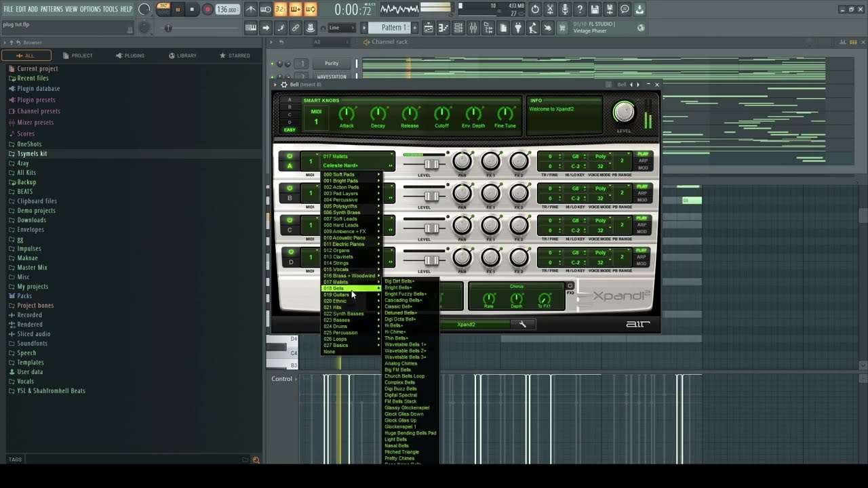This screenshot has width=868, height=488.
Task: Adjust the Cutoff smart knob
Action: 441,113
